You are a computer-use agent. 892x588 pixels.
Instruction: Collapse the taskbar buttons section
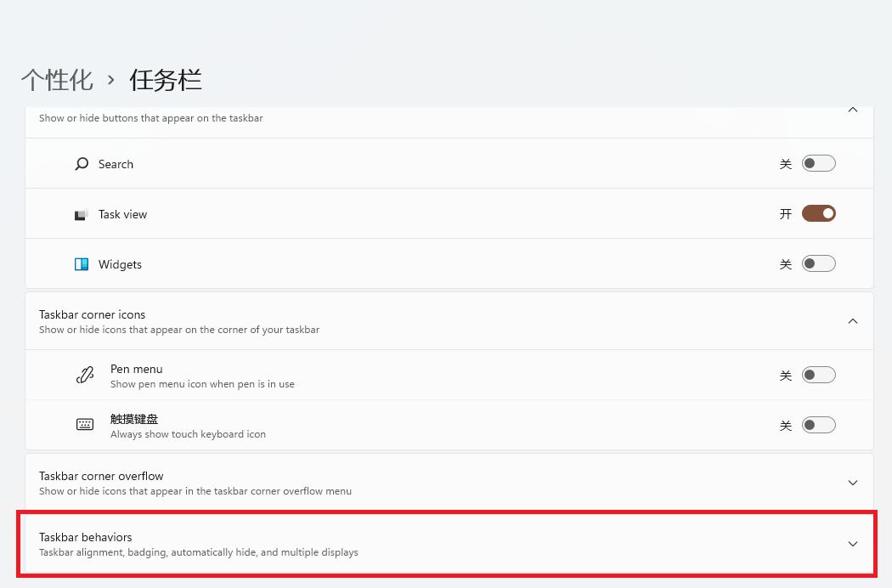[x=852, y=110]
